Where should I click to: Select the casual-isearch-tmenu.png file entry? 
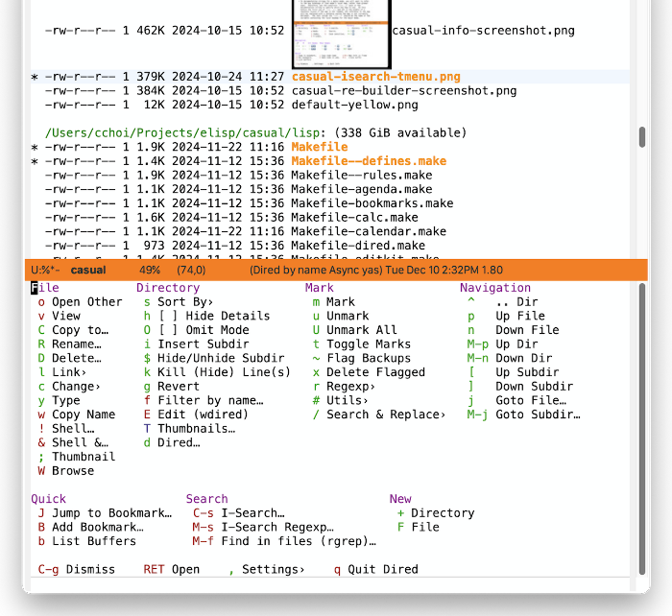click(x=376, y=77)
